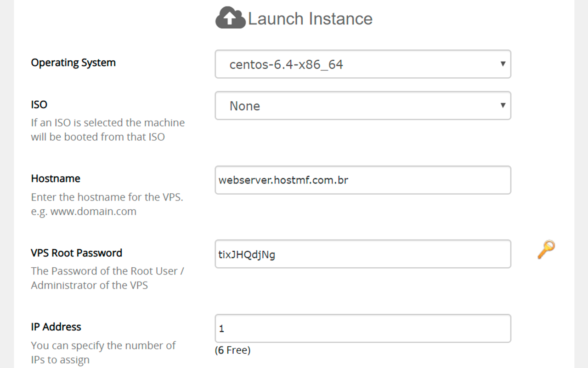Click the cloud upload Launch Instance icon
588x368 pixels.
pos(230,18)
